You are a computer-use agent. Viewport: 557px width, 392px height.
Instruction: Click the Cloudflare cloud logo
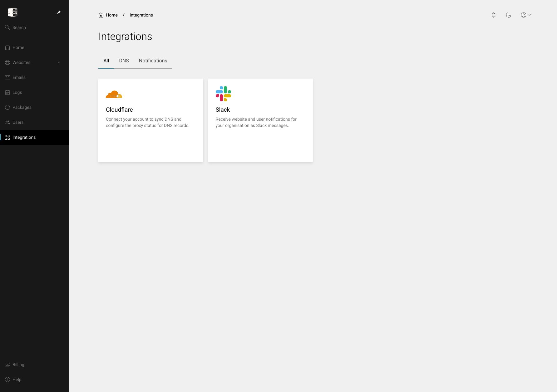point(114,94)
